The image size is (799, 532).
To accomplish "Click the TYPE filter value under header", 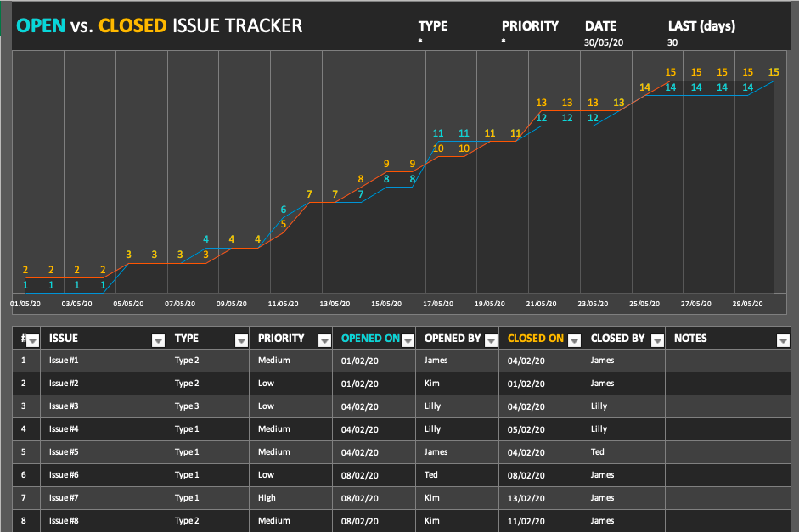I will click(421, 42).
